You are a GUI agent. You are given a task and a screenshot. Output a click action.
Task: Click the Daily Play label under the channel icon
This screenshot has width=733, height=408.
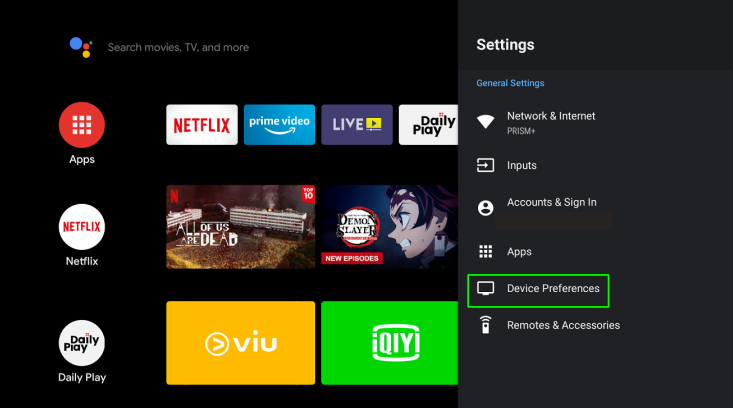click(82, 377)
